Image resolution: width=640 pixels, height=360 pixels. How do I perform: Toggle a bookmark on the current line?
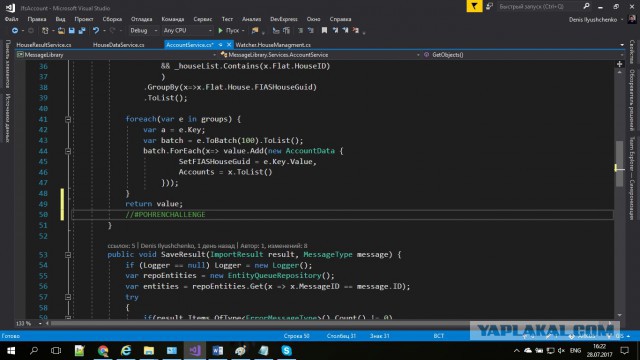(324, 31)
